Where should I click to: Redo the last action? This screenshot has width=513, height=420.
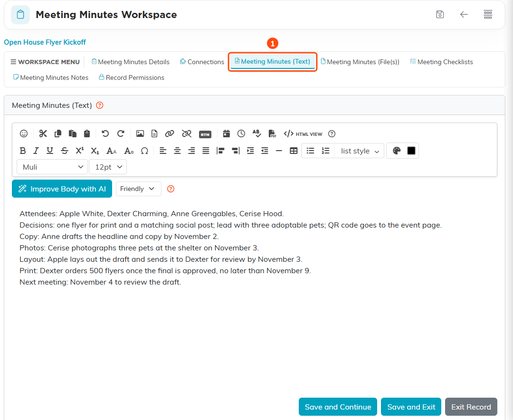[121, 134]
